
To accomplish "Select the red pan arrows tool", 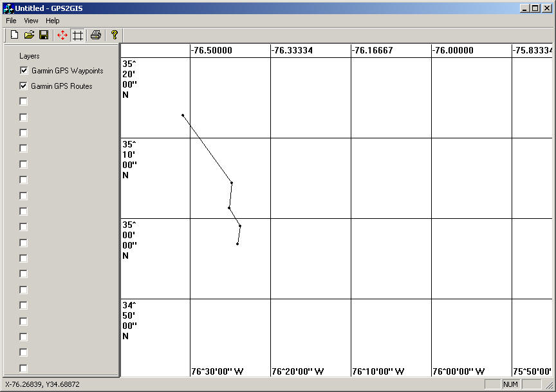I will point(62,35).
